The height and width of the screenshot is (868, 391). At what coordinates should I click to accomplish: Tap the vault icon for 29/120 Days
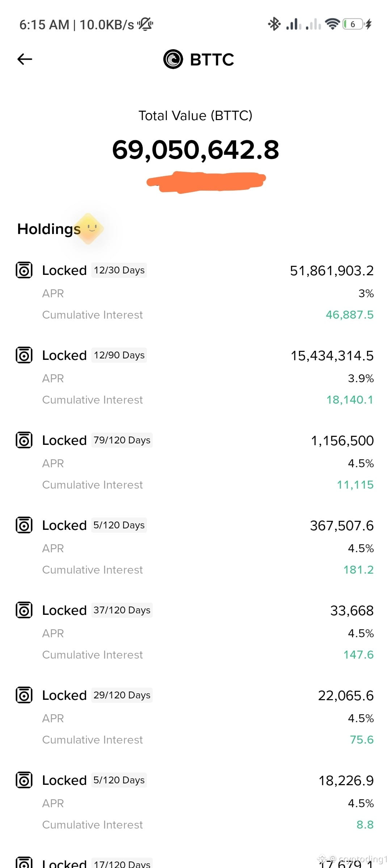[x=24, y=695]
